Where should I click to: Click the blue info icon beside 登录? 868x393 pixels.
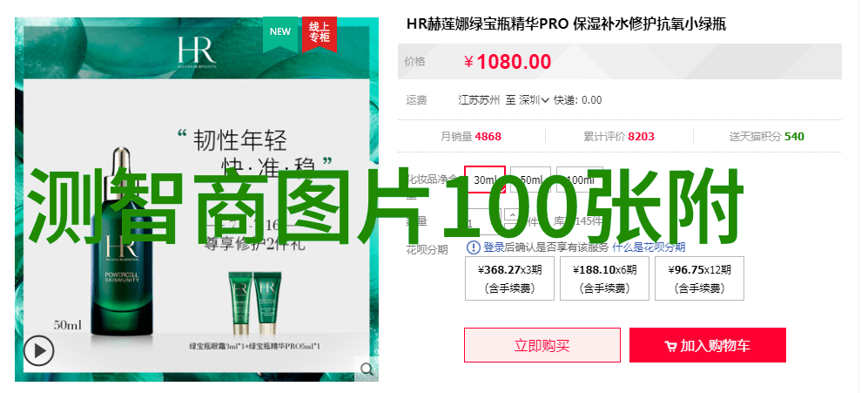[x=474, y=247]
